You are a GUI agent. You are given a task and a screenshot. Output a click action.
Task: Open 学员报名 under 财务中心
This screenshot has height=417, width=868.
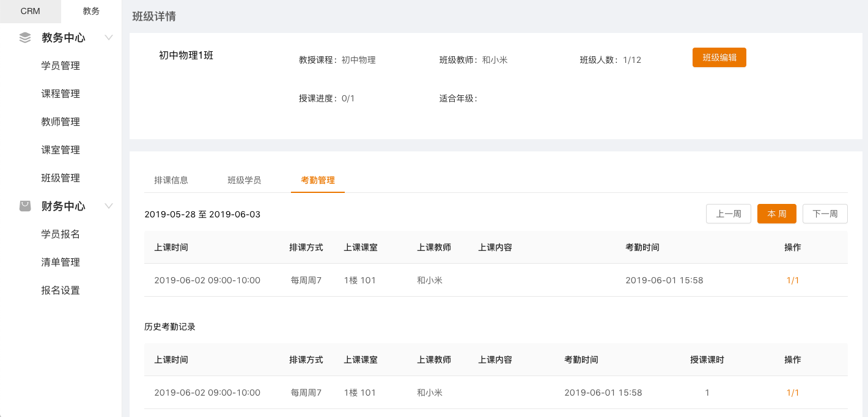coord(61,234)
